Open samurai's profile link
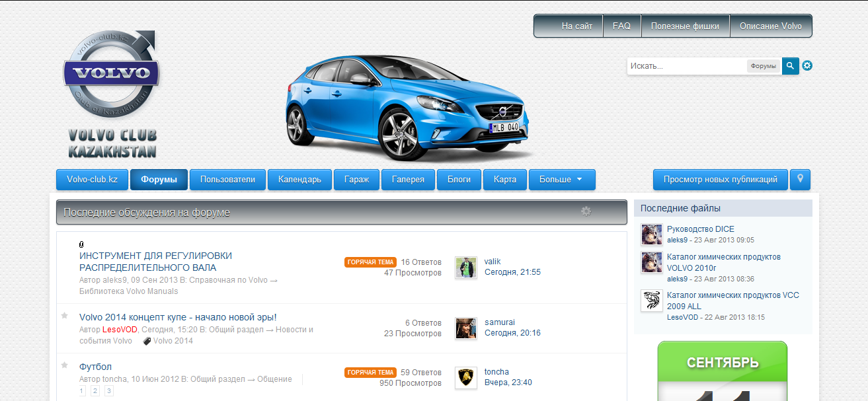868x401 pixels. (x=500, y=322)
